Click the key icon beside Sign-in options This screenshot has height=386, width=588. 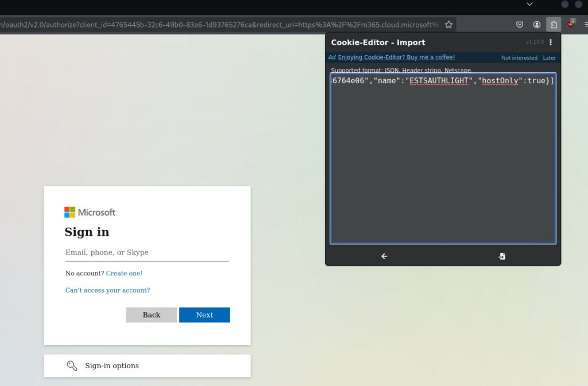point(72,366)
